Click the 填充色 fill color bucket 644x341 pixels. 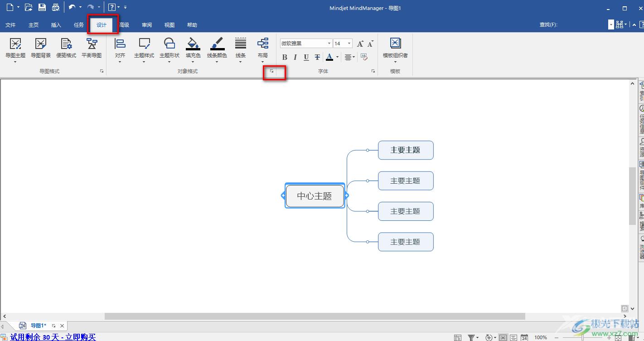coord(193,44)
